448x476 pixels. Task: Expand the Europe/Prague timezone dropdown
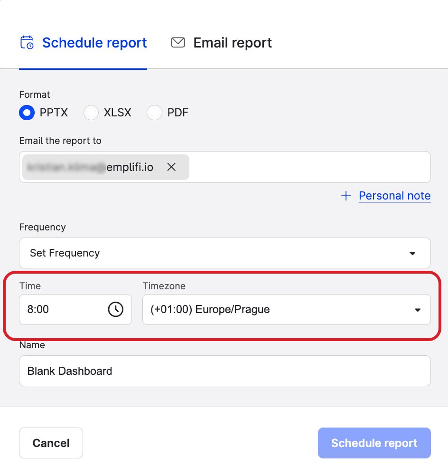[x=286, y=309]
